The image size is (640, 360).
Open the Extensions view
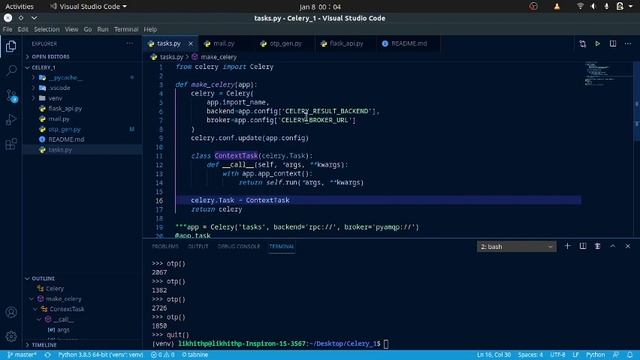pyautogui.click(x=11, y=144)
